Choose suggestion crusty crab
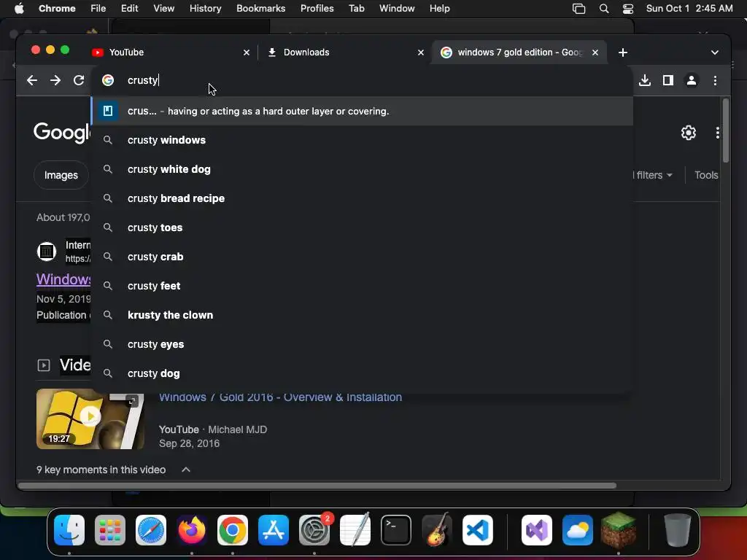Screen dimensions: 747x560 click(x=362, y=257)
